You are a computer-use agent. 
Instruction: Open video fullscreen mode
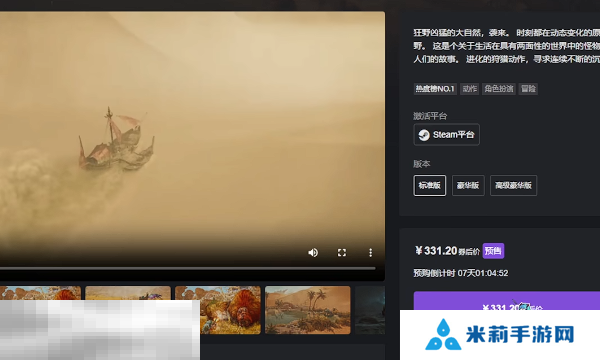(x=342, y=252)
